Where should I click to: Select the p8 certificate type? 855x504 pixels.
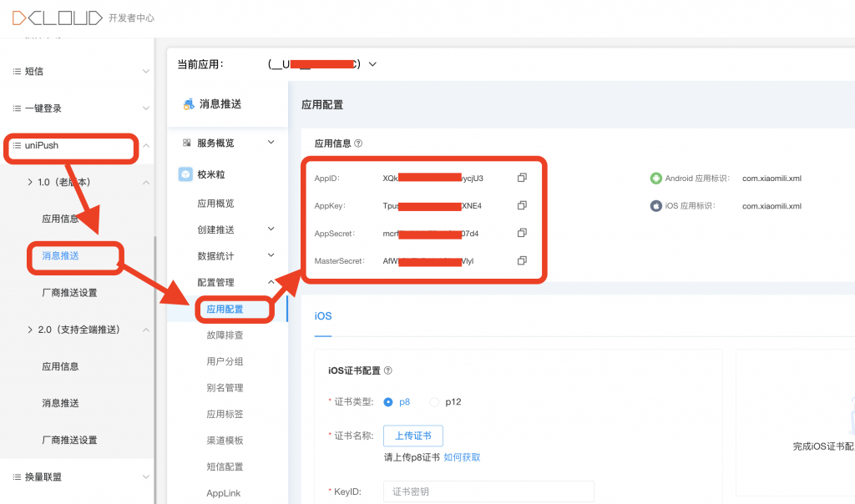[x=388, y=402]
